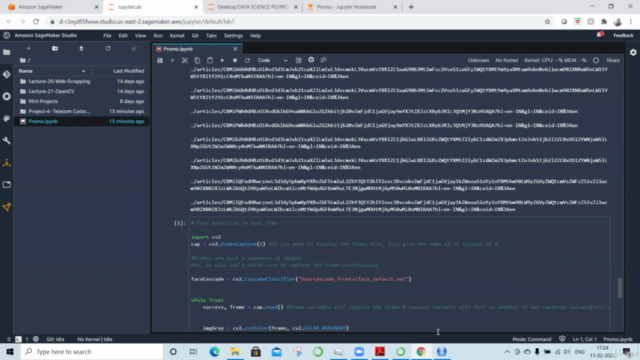640x360 pixels.
Task: Open the SageMaker JumpStart sidebar panel
Action: (x=7, y=207)
